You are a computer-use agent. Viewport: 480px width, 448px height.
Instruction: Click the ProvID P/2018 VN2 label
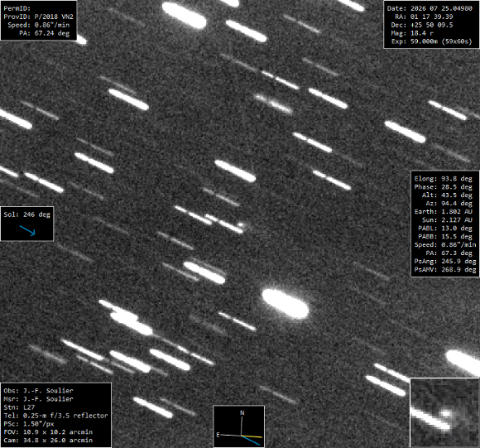click(x=39, y=17)
